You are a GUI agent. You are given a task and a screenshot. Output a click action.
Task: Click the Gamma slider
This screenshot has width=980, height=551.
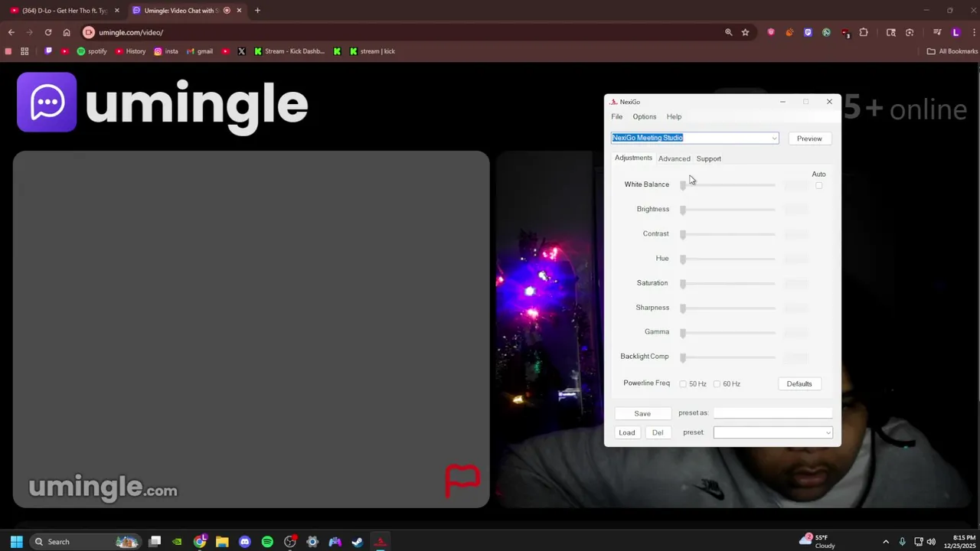click(x=727, y=332)
